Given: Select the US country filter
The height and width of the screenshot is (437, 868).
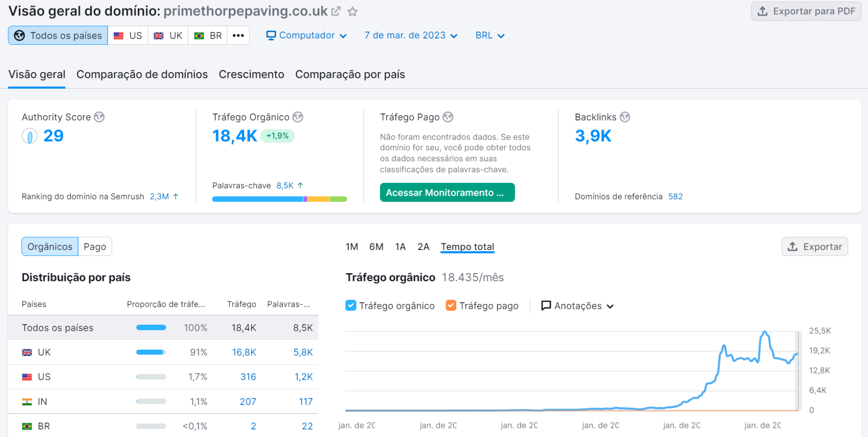Looking at the screenshot, I should point(128,35).
